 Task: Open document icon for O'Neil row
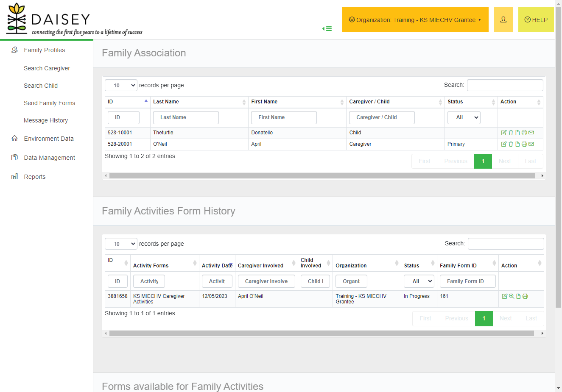point(517,144)
